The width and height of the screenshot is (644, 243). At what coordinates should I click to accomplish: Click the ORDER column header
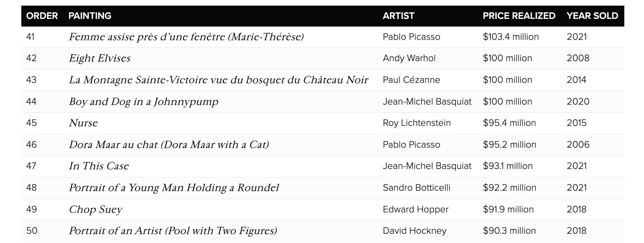tap(42, 16)
